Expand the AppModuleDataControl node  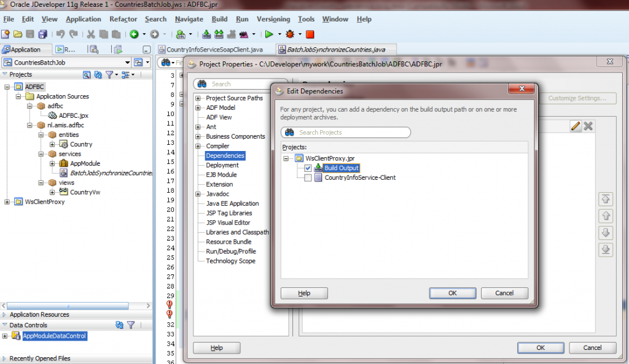pyautogui.click(x=5, y=336)
